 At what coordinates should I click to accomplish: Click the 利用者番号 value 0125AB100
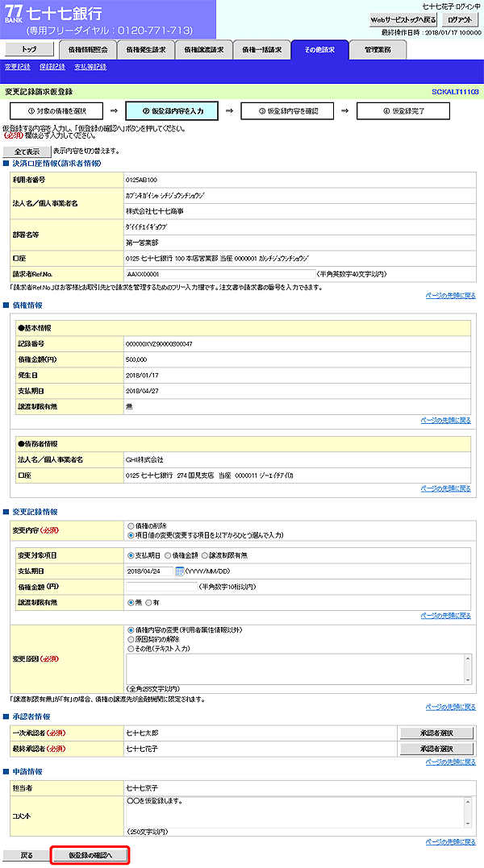coord(142,180)
